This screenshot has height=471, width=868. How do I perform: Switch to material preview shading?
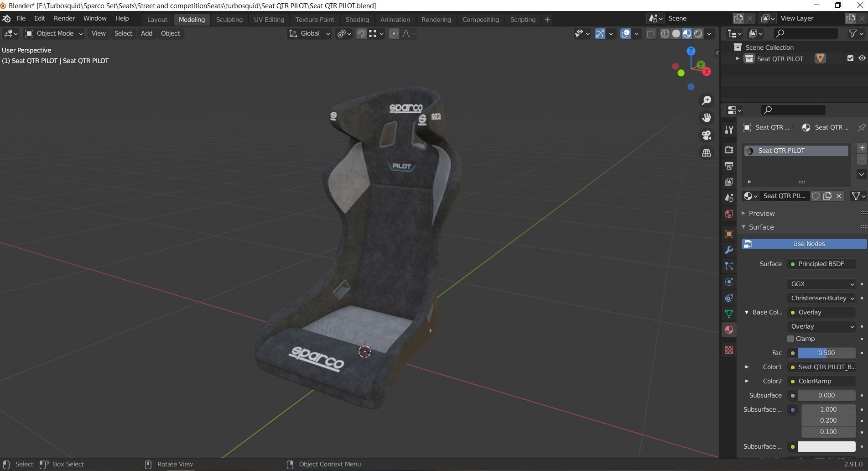tap(687, 33)
